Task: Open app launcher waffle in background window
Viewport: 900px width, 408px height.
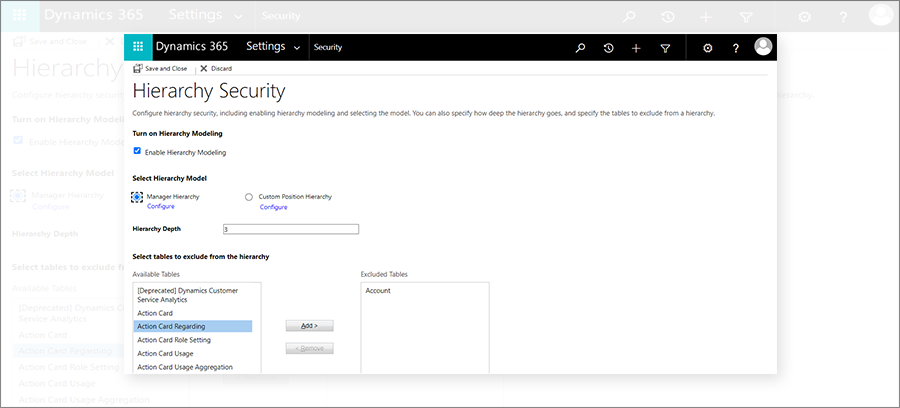Action: pos(20,16)
